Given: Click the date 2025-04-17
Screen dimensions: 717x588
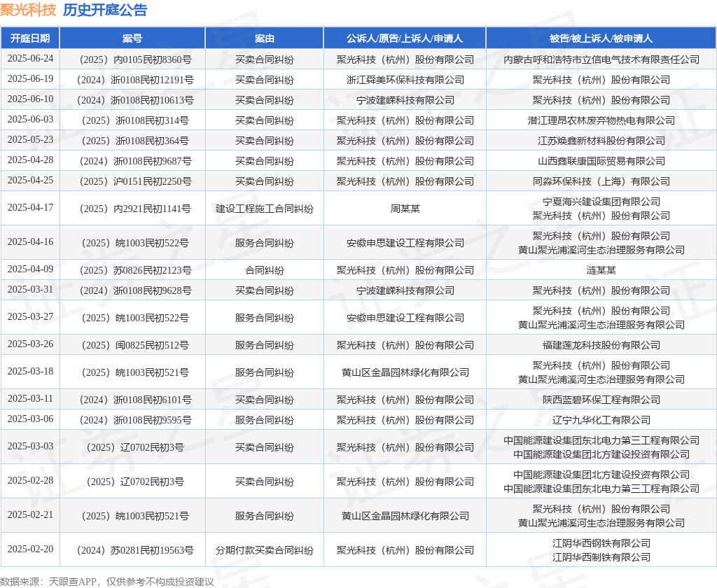Looking at the screenshot, I should (x=30, y=208).
